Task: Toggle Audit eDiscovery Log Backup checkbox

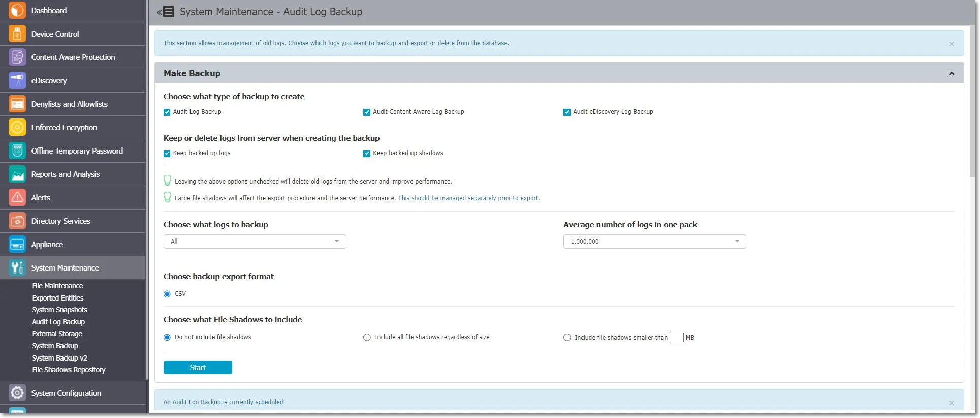Action: (x=567, y=112)
